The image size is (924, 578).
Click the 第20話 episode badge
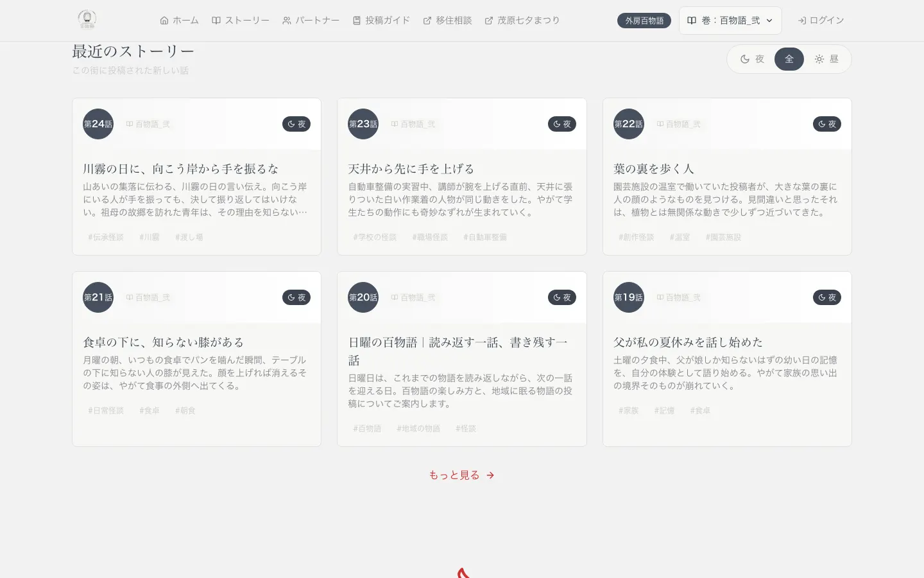[363, 297]
